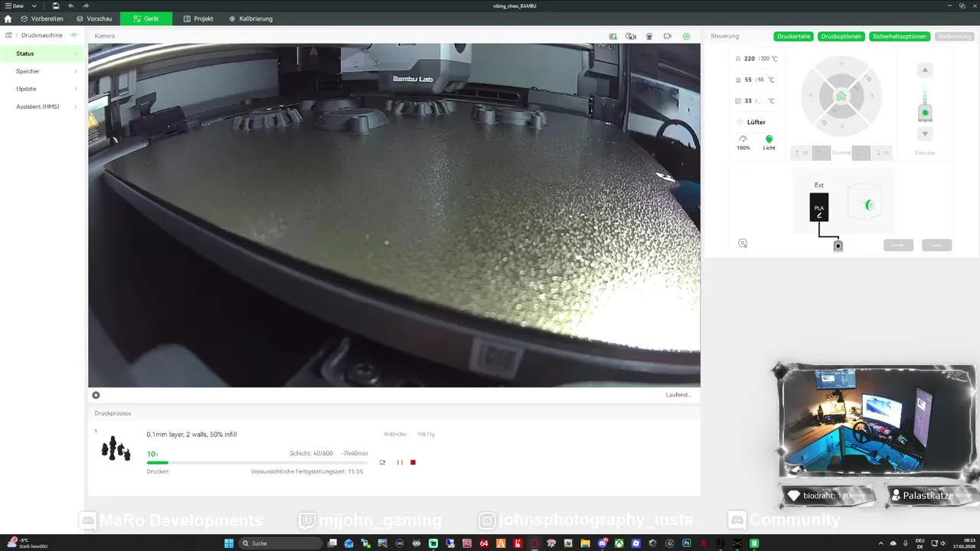The width and height of the screenshot is (980, 551).
Task: Click the green Home axes icon in jog wheel
Action: 841,96
